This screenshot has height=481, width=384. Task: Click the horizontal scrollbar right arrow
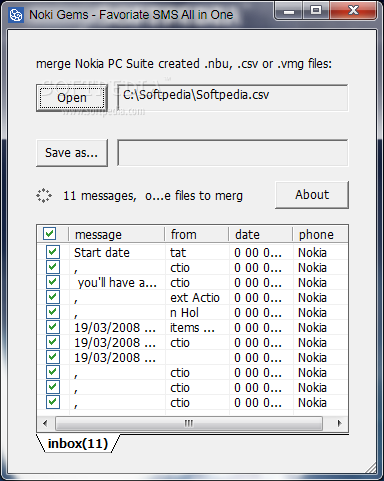click(339, 423)
